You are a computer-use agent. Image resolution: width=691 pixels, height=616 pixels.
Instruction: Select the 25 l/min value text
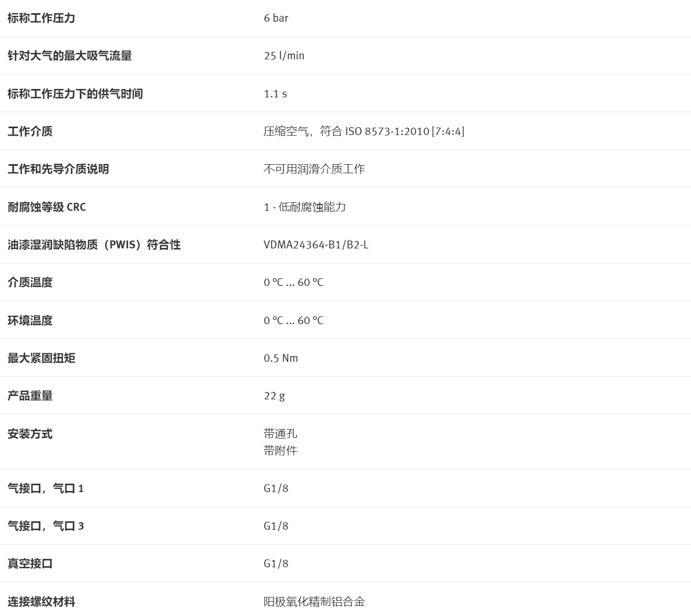[284, 56]
